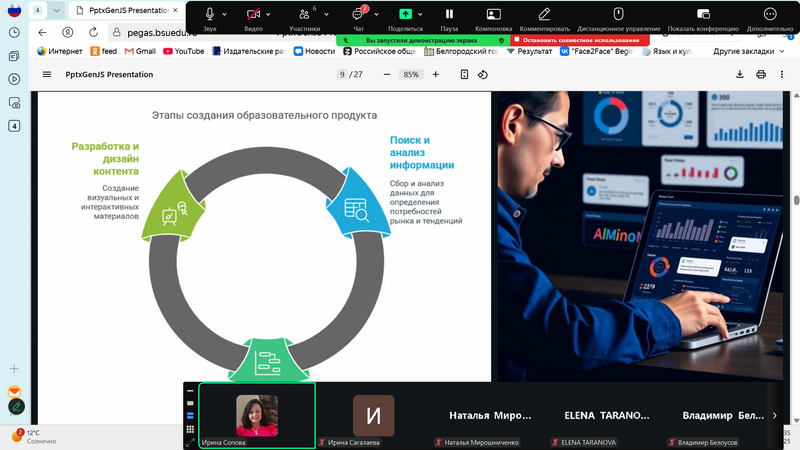Screen dimensions: 800x450
Task: Toggle the camera Video button
Action: click(x=253, y=14)
